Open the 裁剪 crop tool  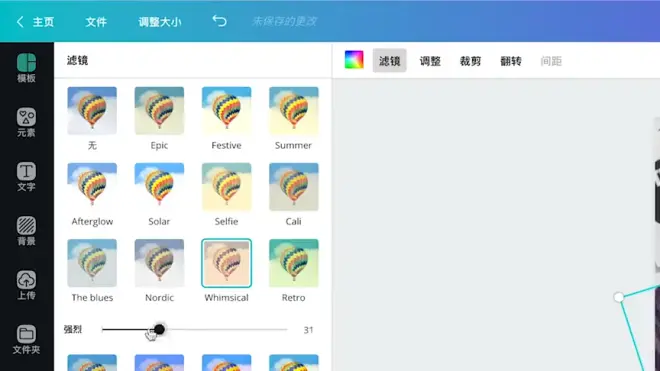tap(470, 61)
